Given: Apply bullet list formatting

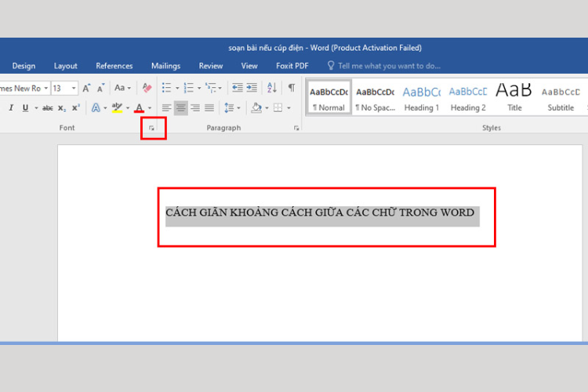Looking at the screenshot, I should click(166, 88).
